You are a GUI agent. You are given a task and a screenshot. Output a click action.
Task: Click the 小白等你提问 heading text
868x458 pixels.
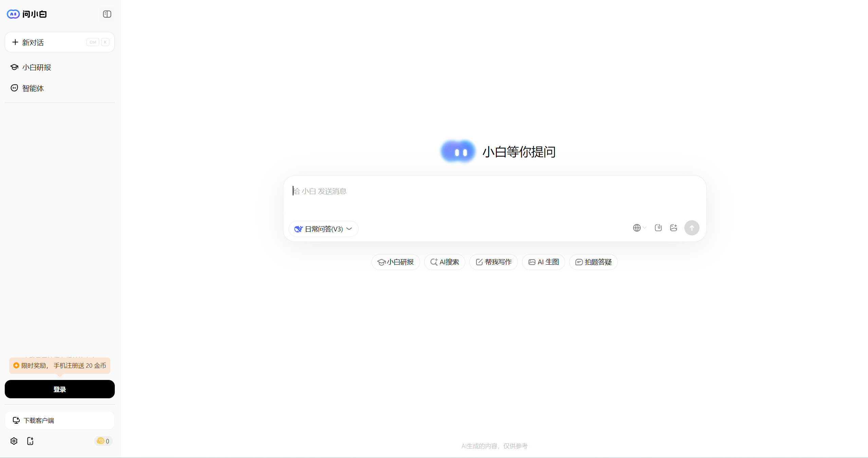[519, 152]
